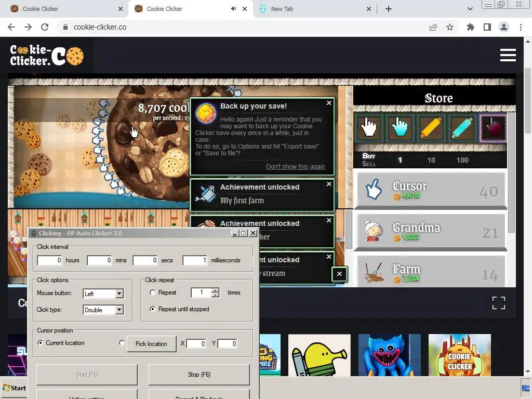
Task: Focus the Y coordinate field
Action: pyautogui.click(x=227, y=344)
